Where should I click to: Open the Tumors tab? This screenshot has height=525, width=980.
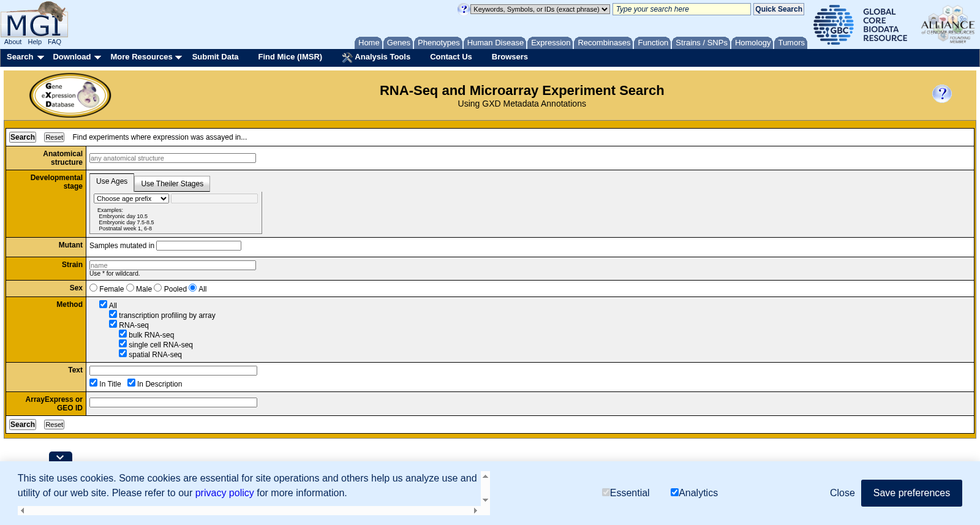[791, 43]
